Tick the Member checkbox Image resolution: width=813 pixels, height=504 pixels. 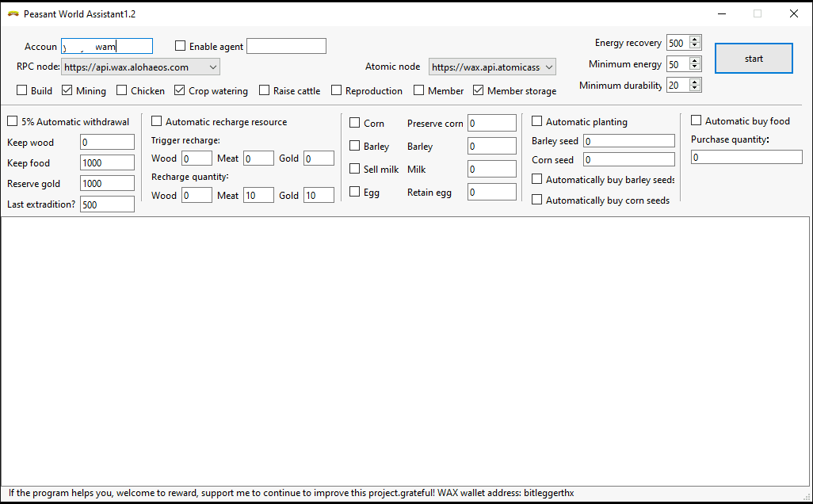(x=419, y=90)
